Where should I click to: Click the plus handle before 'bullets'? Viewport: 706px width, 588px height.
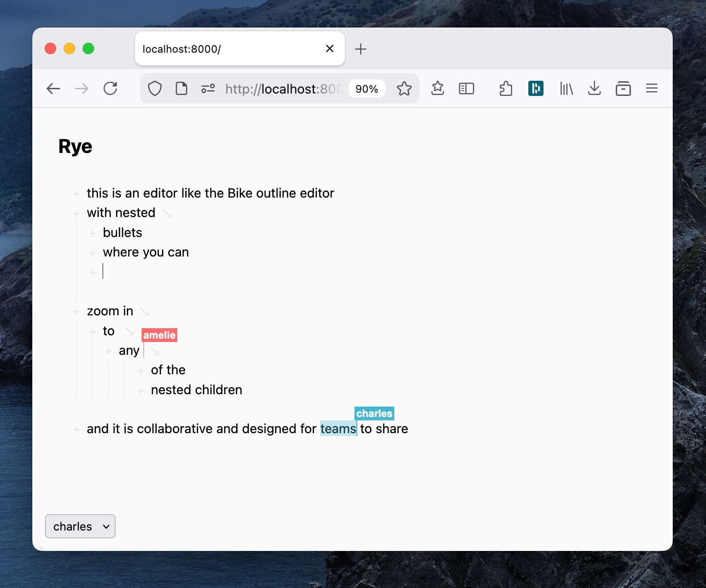tap(93, 233)
